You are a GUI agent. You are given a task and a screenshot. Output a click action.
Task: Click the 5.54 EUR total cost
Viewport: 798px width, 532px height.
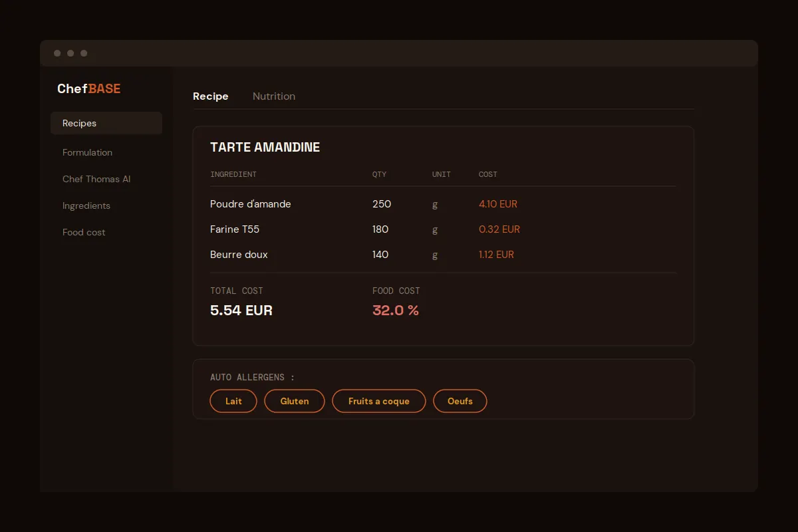point(241,311)
